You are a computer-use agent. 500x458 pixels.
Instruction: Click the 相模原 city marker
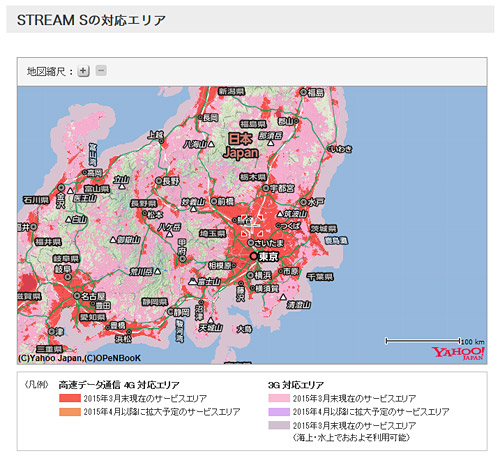[x=233, y=266]
